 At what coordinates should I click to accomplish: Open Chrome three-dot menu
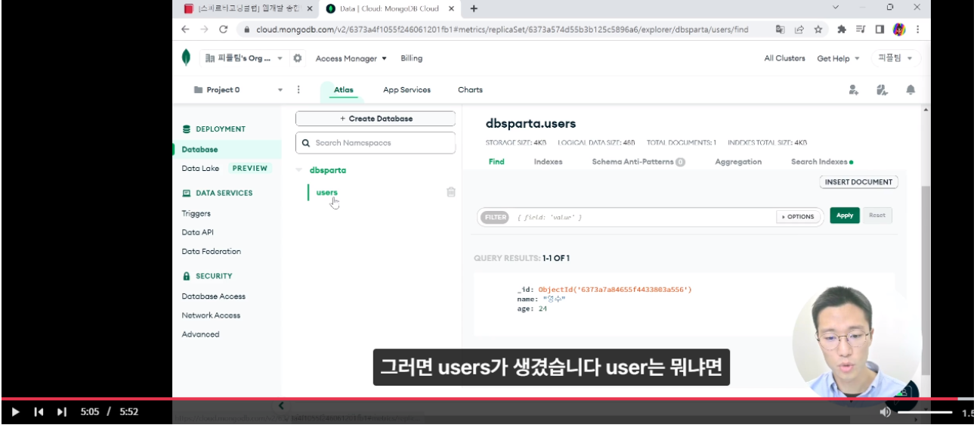[x=917, y=29]
